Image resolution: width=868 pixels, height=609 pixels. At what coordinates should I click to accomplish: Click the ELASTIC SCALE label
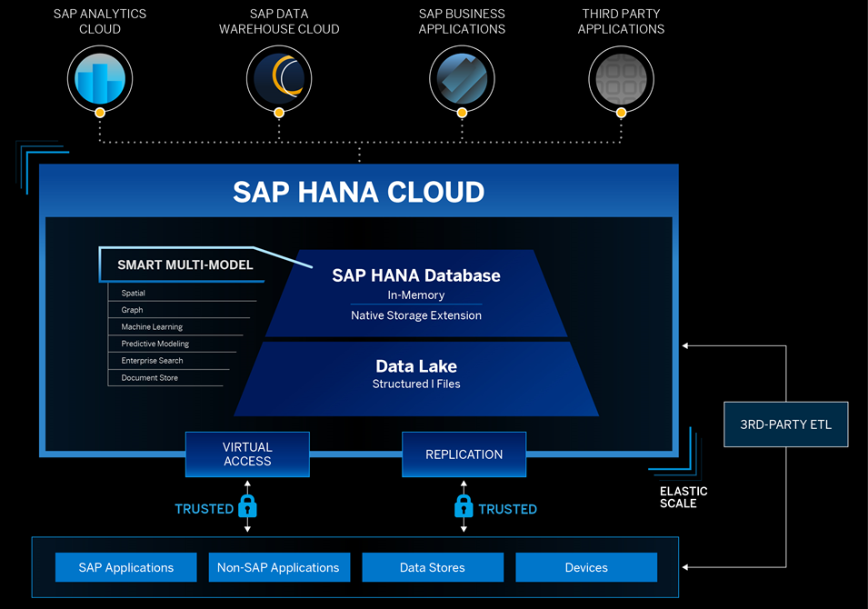coord(683,497)
